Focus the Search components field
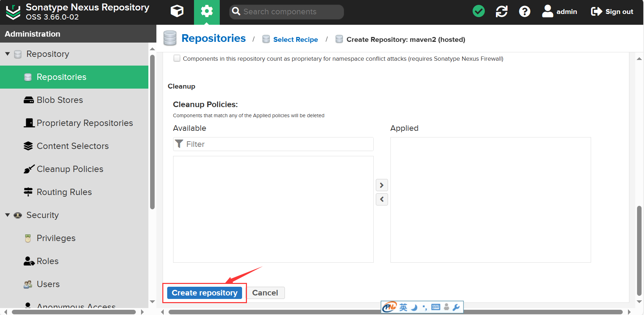Screen dimensions: 644x315 [x=286, y=12]
